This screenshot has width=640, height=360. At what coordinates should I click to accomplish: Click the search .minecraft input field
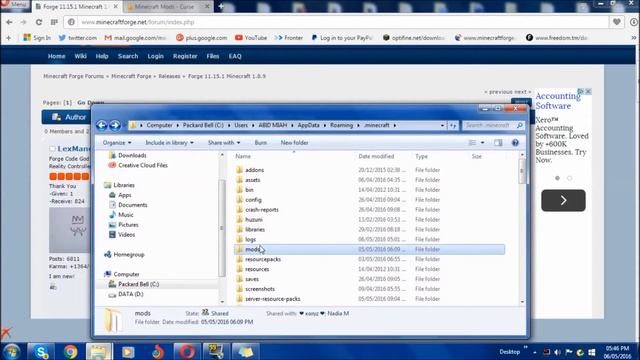pos(493,125)
